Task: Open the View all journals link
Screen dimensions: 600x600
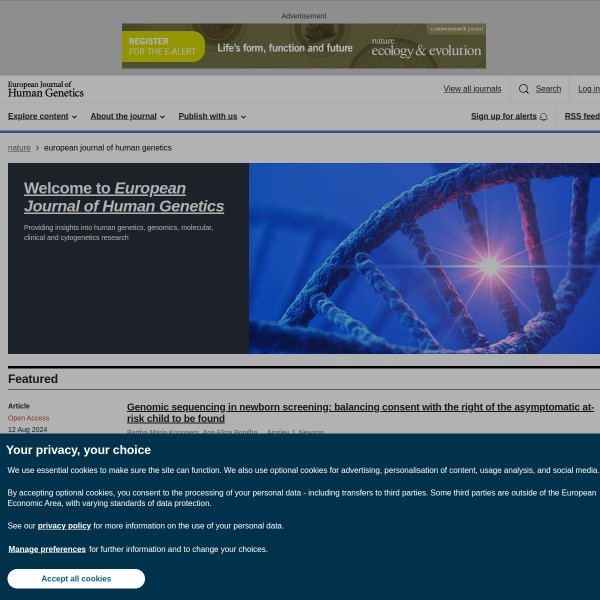Action: (x=472, y=89)
